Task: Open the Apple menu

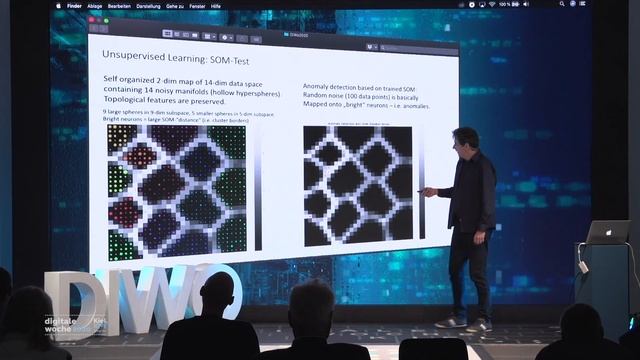Action: 58,6
